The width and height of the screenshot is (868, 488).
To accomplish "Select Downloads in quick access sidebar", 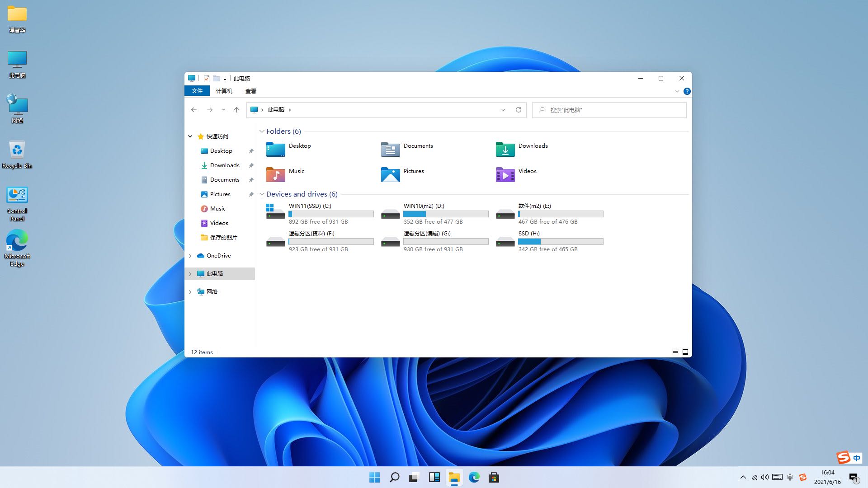I will pos(225,165).
